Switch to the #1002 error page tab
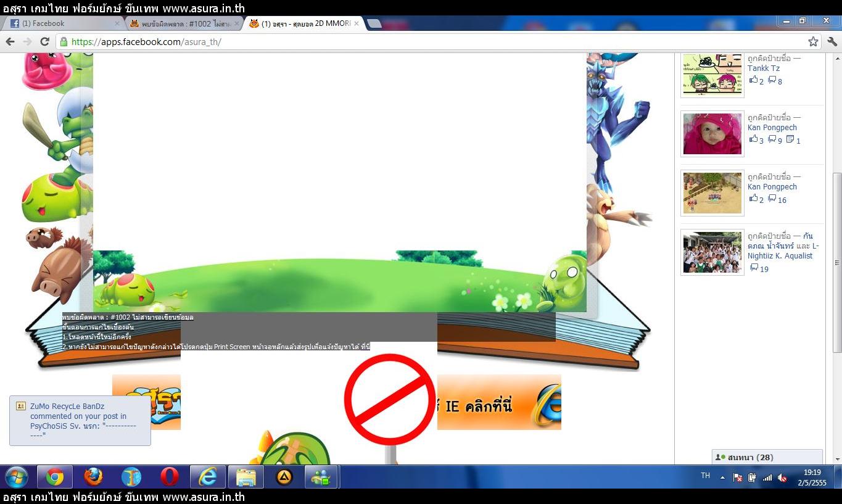842x504 pixels. tap(183, 23)
